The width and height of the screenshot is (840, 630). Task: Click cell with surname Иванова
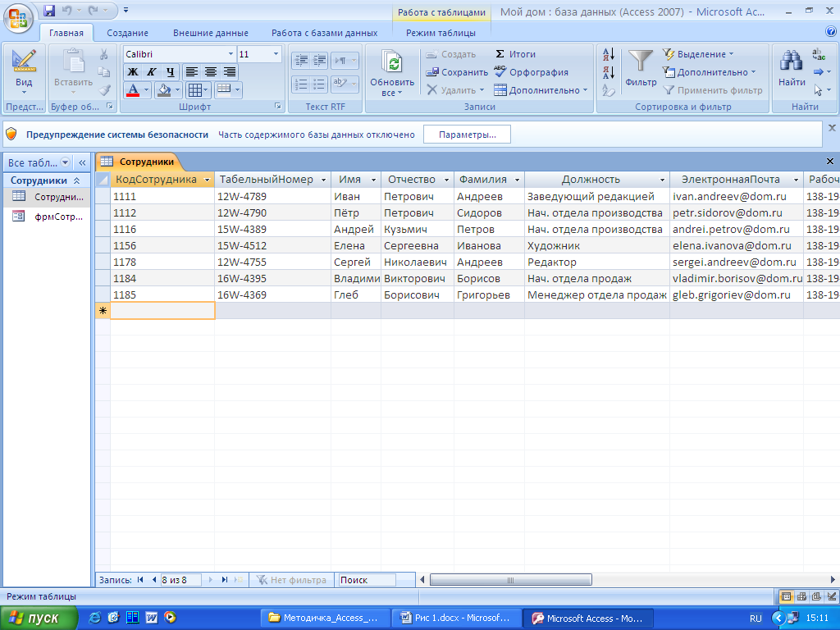coord(489,245)
